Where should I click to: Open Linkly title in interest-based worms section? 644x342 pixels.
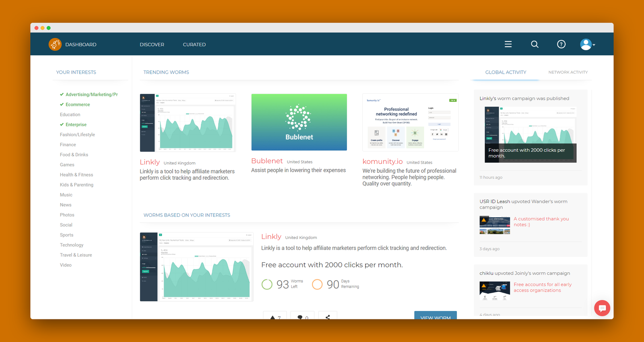[271, 237]
